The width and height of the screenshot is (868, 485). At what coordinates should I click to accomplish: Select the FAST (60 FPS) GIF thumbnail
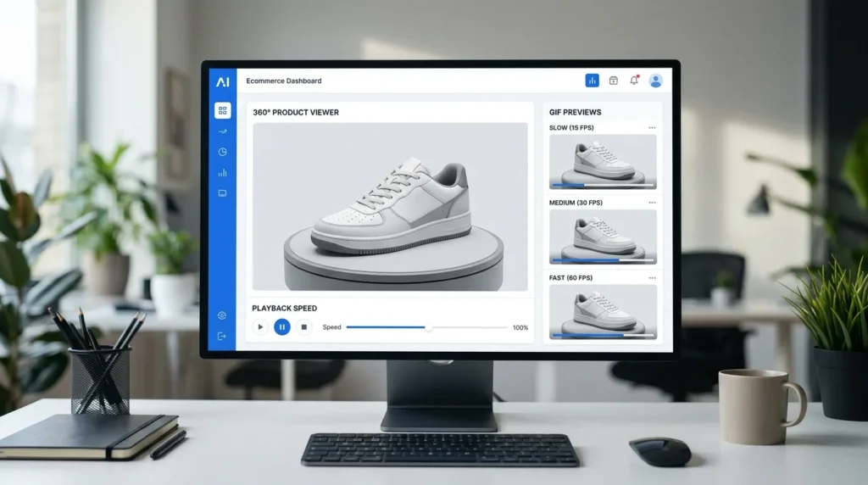tap(603, 312)
